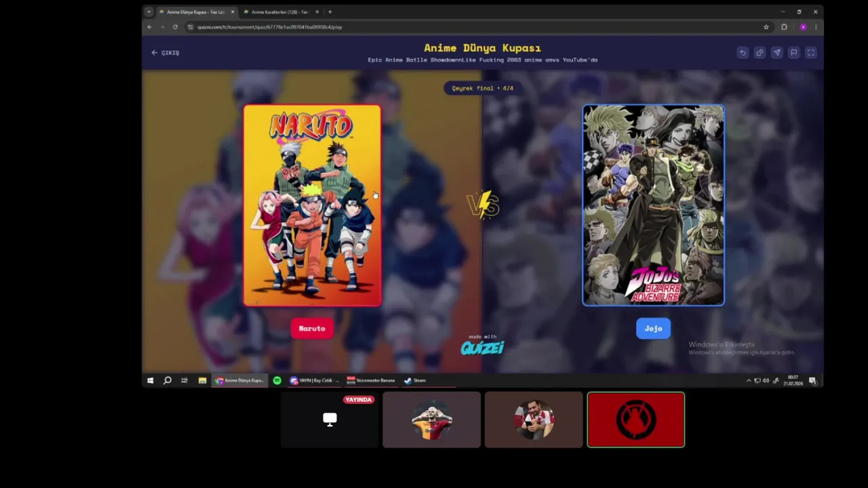Image resolution: width=868 pixels, height=488 pixels.
Task: Open the browser extensions puzzle icon
Action: [x=784, y=27]
